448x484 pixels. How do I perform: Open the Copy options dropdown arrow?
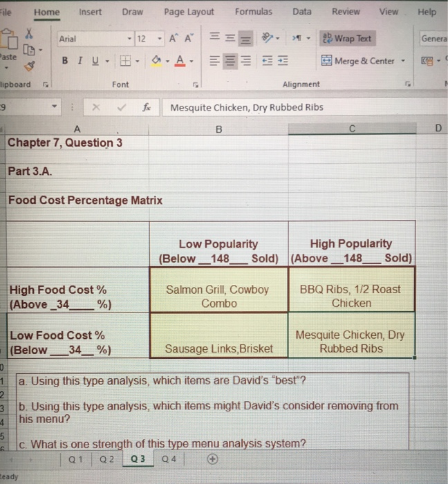pyautogui.click(x=40, y=50)
